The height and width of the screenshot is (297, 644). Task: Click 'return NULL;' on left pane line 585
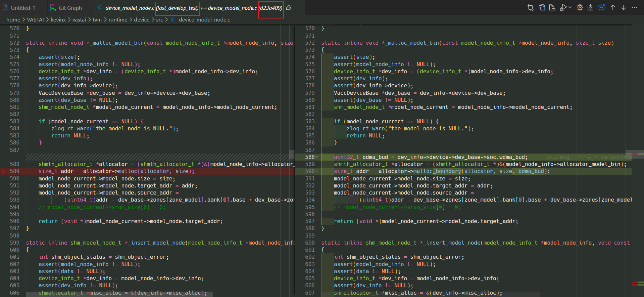pos(70,136)
